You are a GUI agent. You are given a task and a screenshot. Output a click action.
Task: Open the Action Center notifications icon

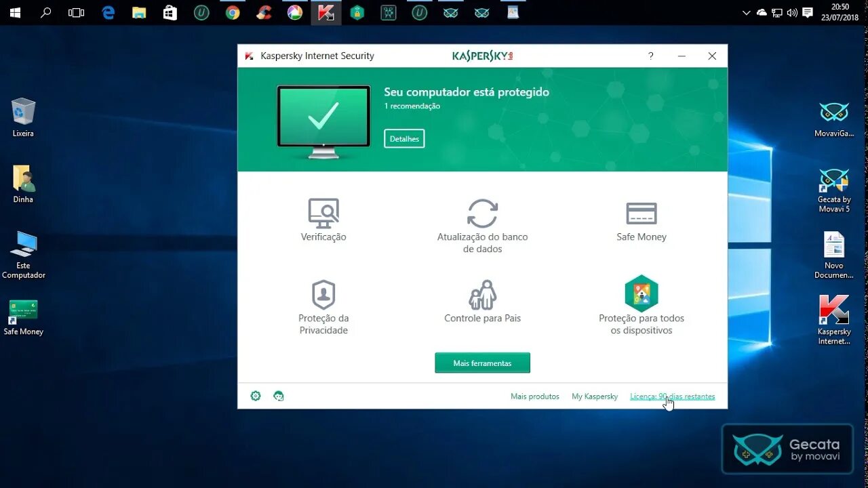coord(808,12)
